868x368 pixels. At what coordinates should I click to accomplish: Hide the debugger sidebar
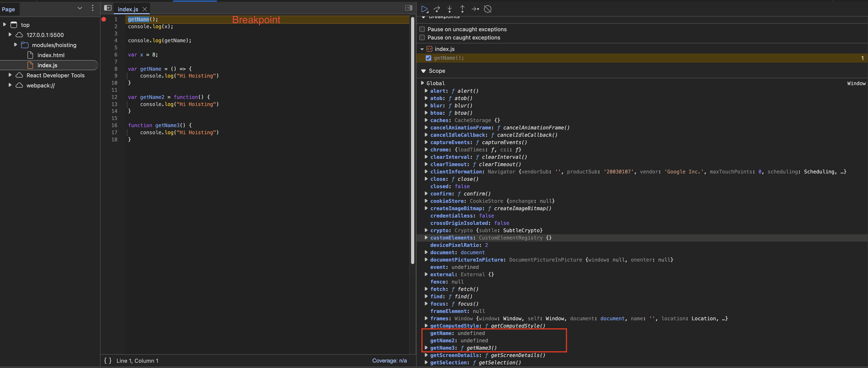[409, 8]
